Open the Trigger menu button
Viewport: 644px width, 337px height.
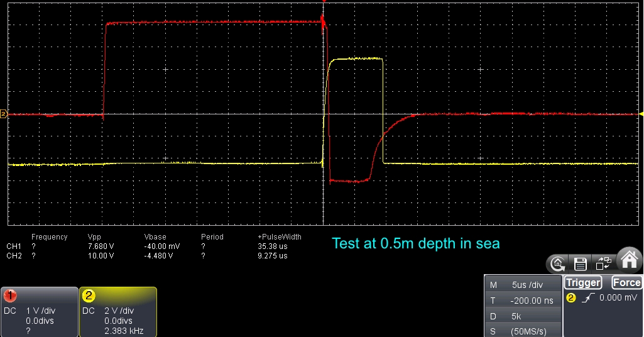tap(583, 283)
